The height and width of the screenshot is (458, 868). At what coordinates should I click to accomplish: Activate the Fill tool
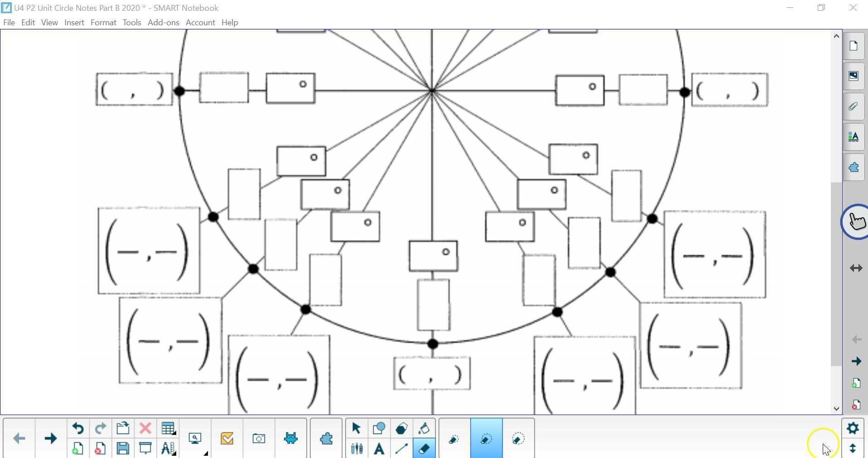point(424,428)
